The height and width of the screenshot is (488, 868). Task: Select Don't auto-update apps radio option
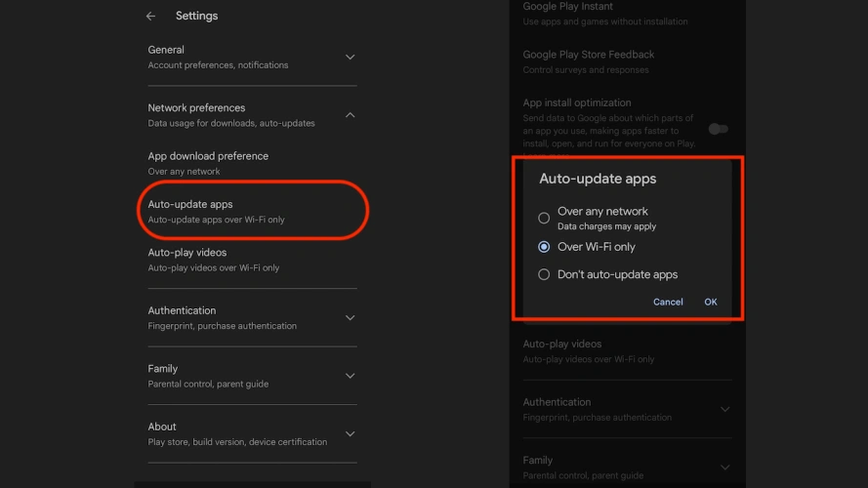[x=544, y=274]
